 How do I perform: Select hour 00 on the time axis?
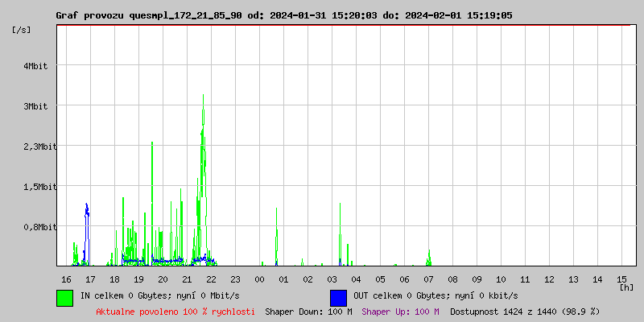pyautogui.click(x=259, y=279)
